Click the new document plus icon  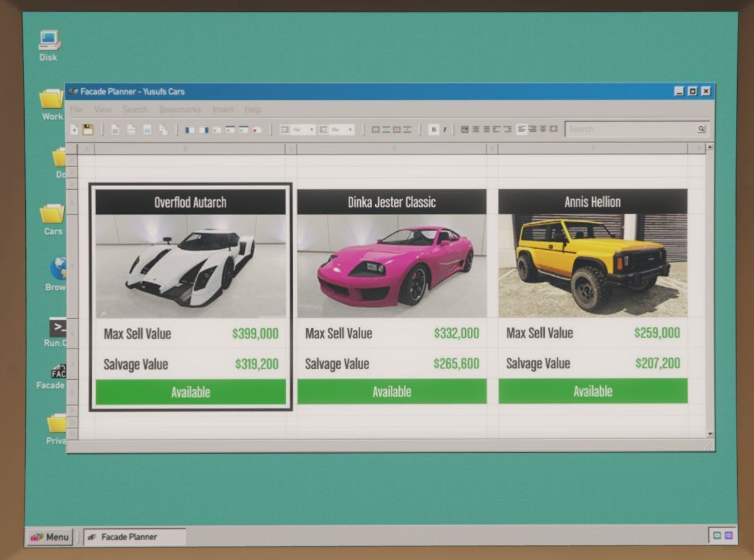click(75, 129)
